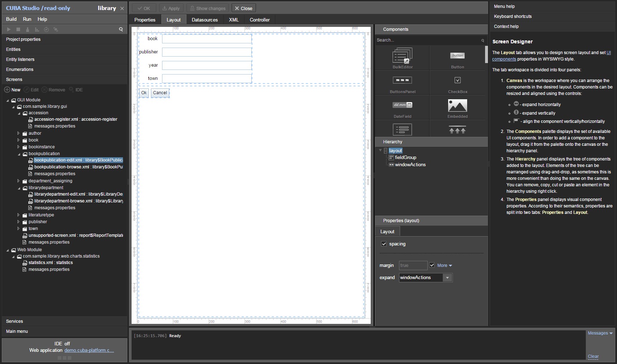Select the DateField component icon

(x=402, y=105)
